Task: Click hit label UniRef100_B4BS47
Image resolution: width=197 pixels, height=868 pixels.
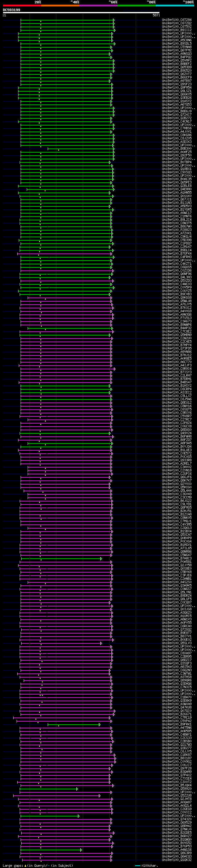Action: pyautogui.click(x=177, y=382)
